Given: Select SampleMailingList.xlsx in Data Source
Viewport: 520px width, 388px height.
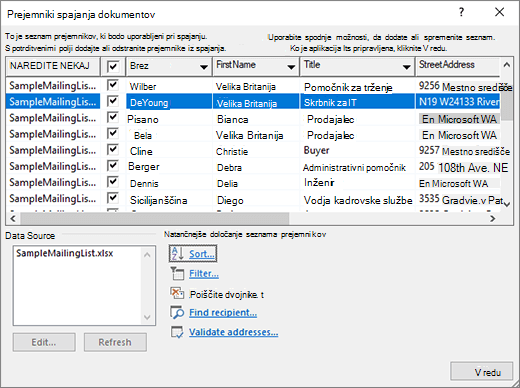Looking at the screenshot, I should point(65,253).
